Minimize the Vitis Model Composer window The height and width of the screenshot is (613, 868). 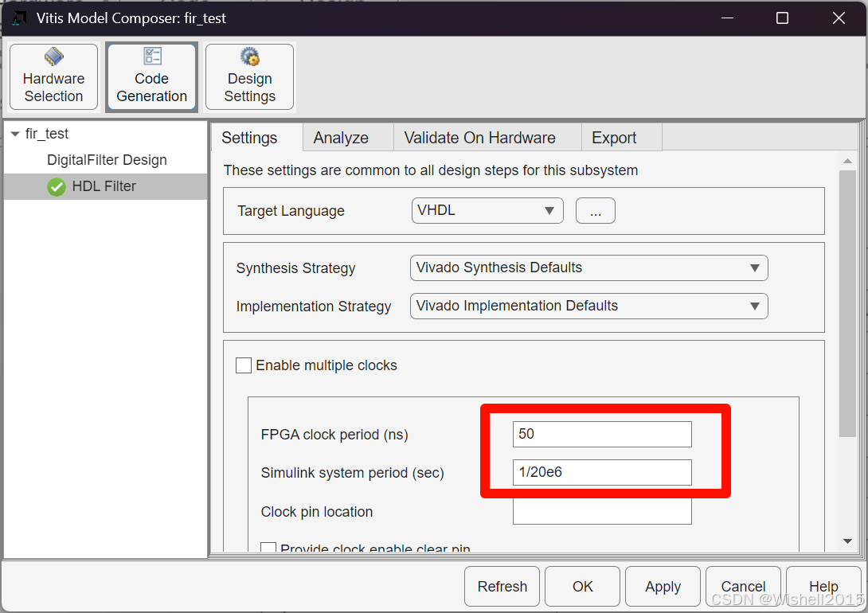(727, 18)
